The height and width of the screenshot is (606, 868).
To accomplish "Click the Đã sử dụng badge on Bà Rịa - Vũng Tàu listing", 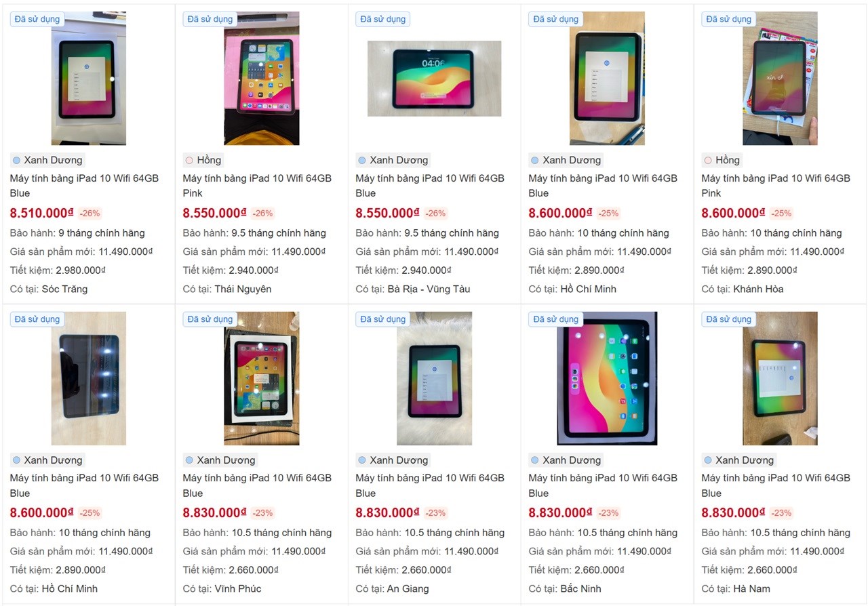I will pos(383,19).
